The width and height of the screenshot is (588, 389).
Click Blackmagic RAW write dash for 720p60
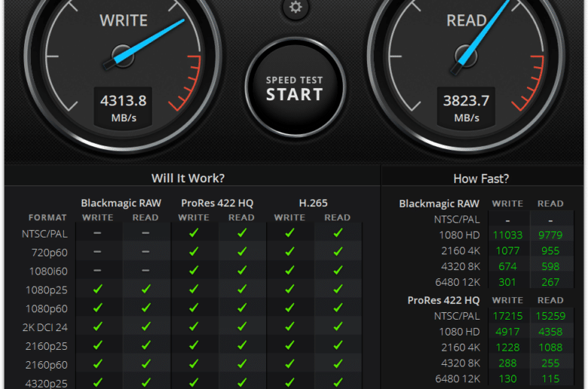click(97, 251)
